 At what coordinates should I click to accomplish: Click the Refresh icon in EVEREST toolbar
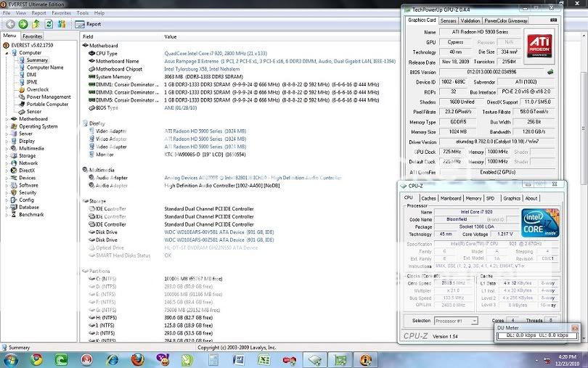pyautogui.click(x=49, y=24)
